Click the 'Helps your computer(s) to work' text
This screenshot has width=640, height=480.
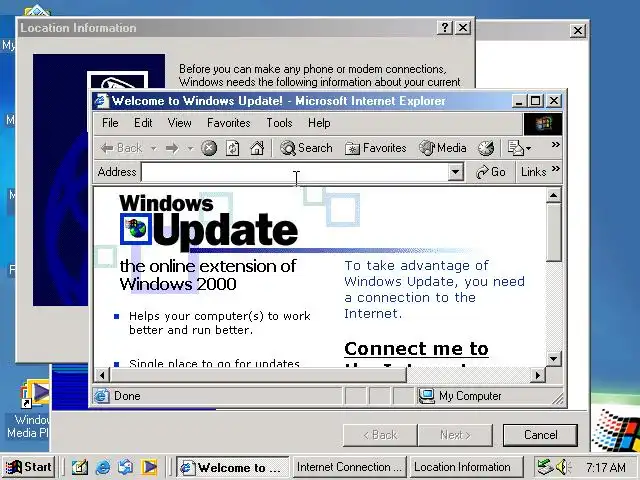click(220, 316)
